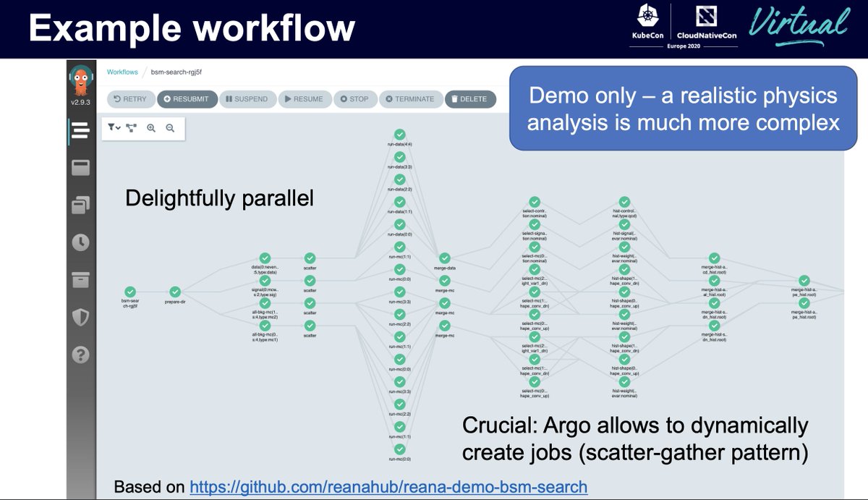Select the select-contr.. tion:nominal node
This screenshot has height=500, width=868.
click(535, 202)
